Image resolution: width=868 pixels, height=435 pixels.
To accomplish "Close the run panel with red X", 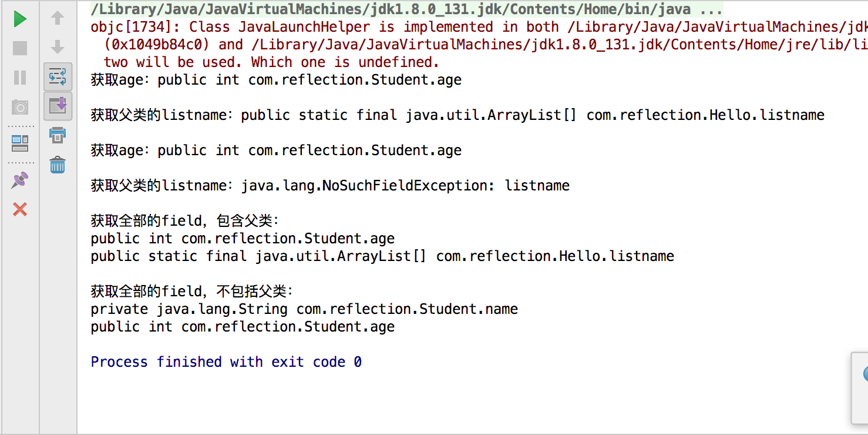I will (x=20, y=209).
